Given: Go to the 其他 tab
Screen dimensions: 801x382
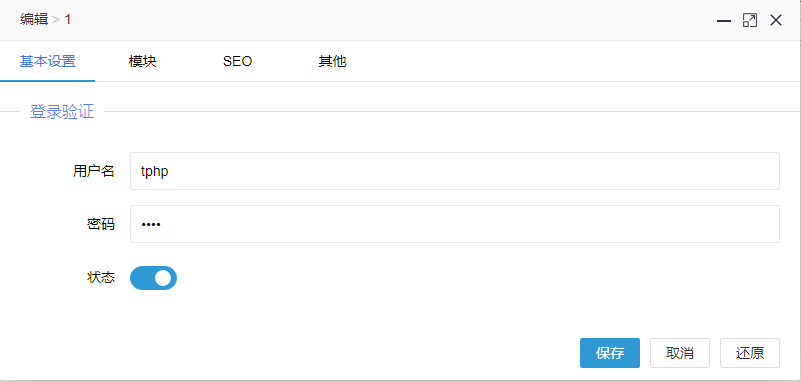Looking at the screenshot, I should (333, 61).
